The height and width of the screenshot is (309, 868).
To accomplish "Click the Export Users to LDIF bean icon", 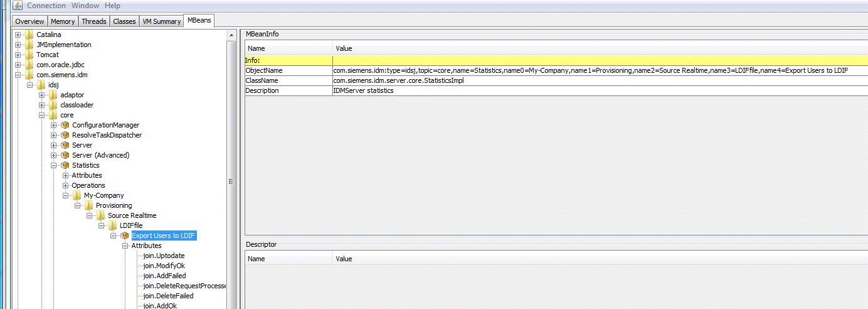I will pyautogui.click(x=125, y=236).
